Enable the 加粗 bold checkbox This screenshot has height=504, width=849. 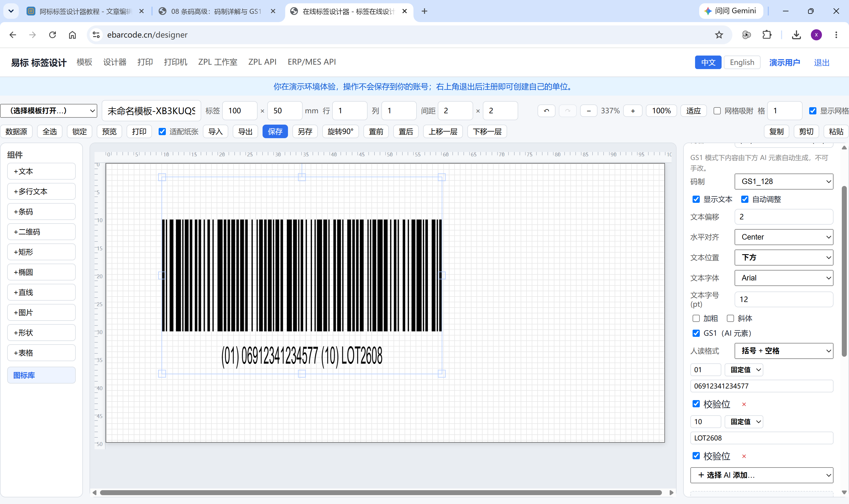click(x=696, y=318)
